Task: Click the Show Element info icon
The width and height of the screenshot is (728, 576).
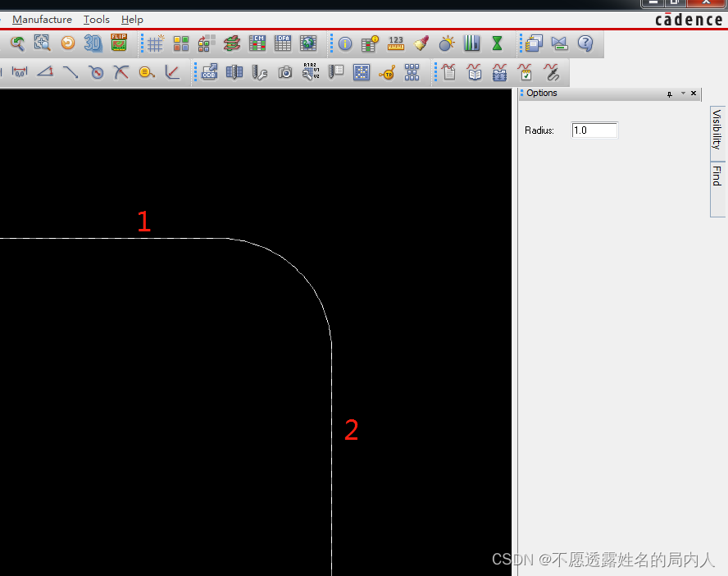Action: pyautogui.click(x=345, y=43)
